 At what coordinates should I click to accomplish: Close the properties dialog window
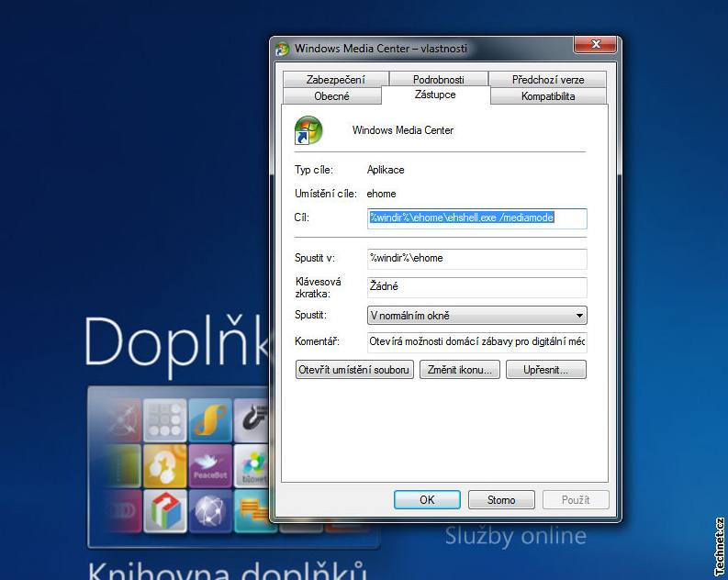coord(594,47)
